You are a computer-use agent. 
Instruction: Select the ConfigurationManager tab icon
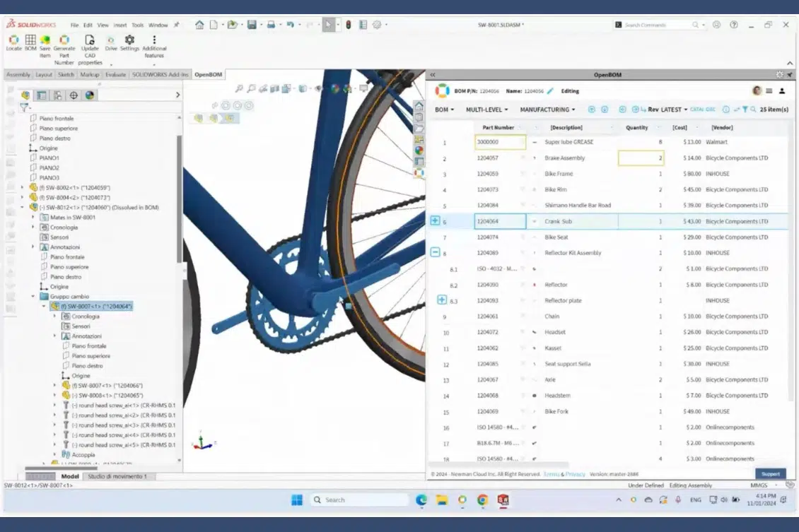tap(57, 95)
